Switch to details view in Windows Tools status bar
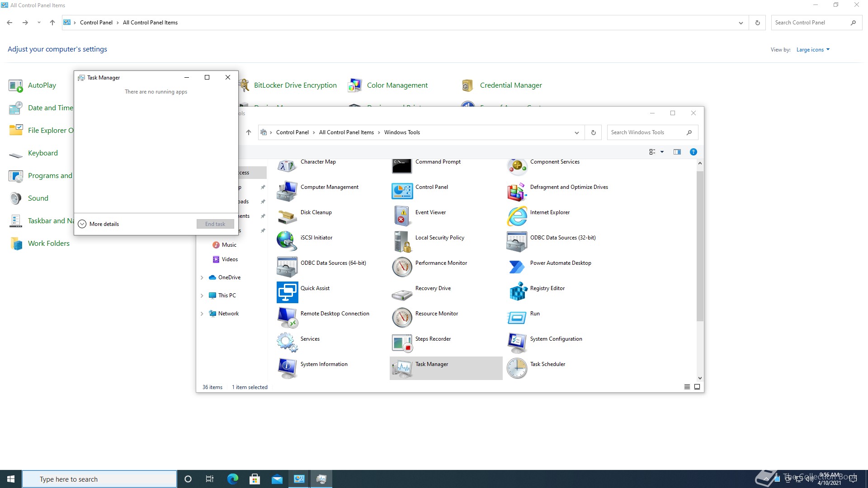Viewport: 868px width, 488px height. coord(687,387)
